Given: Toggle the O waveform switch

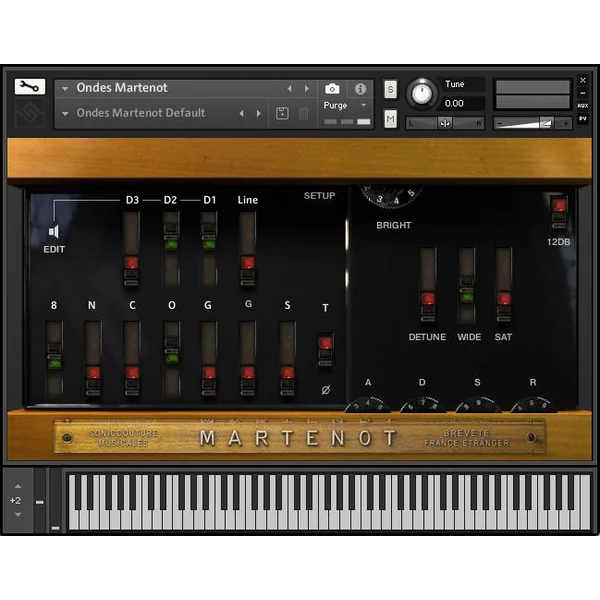Looking at the screenshot, I should pyautogui.click(x=171, y=358).
